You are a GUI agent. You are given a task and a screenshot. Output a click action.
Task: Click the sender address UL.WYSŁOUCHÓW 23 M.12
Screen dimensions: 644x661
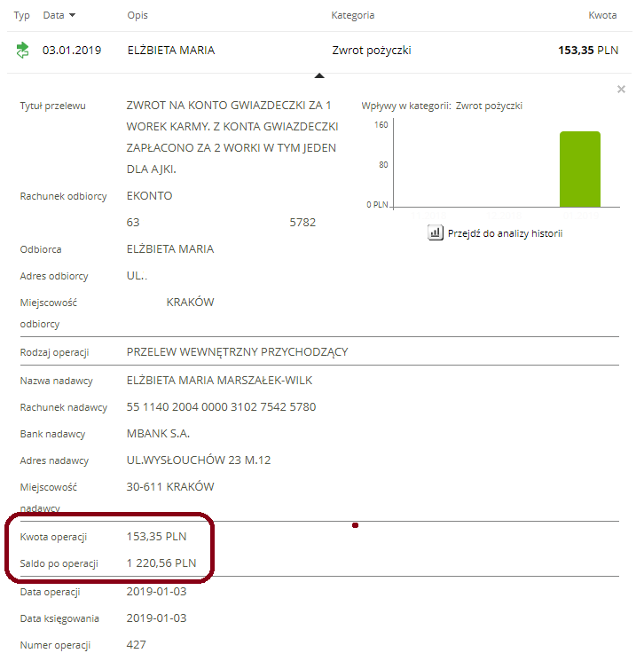(199, 460)
